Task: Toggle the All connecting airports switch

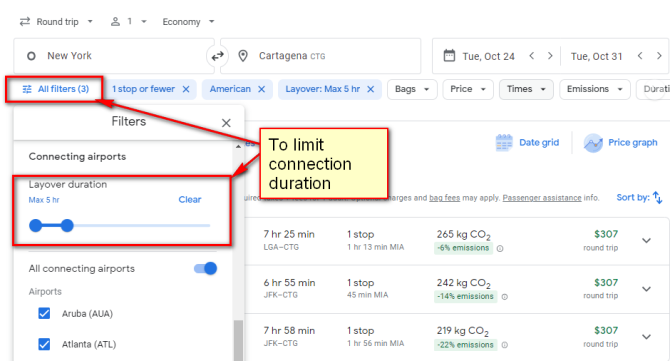Action: point(206,268)
